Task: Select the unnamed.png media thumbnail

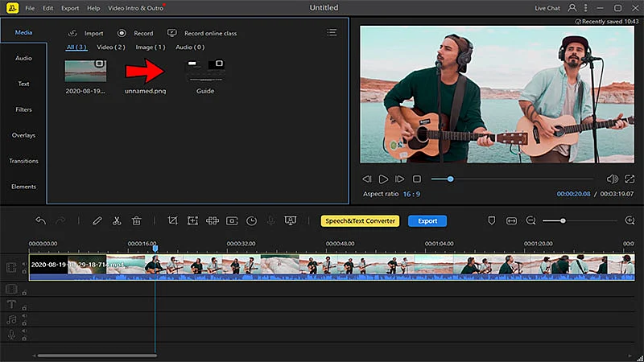Action: tap(144, 72)
